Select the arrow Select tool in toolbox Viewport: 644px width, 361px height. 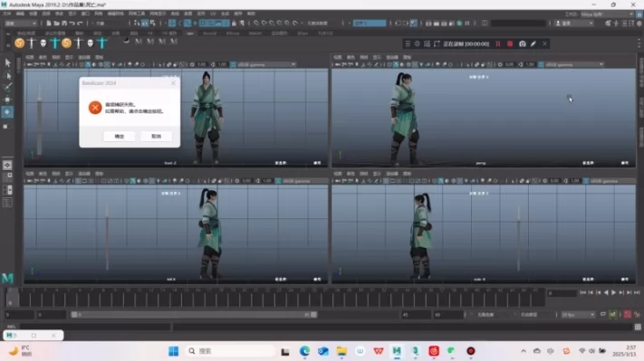(x=7, y=62)
